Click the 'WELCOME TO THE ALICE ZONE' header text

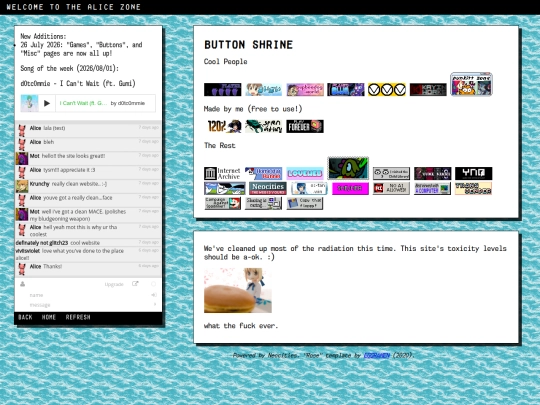(73, 7)
